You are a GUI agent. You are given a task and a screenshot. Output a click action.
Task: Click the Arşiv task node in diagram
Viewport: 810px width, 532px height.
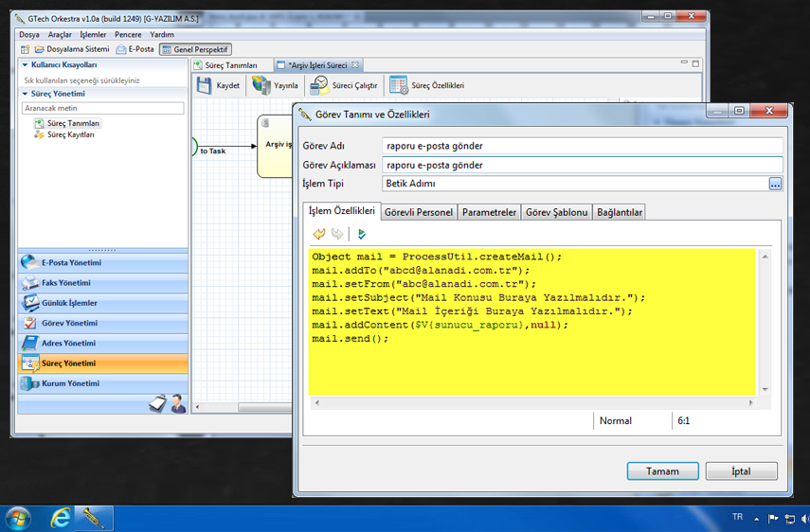(275, 146)
